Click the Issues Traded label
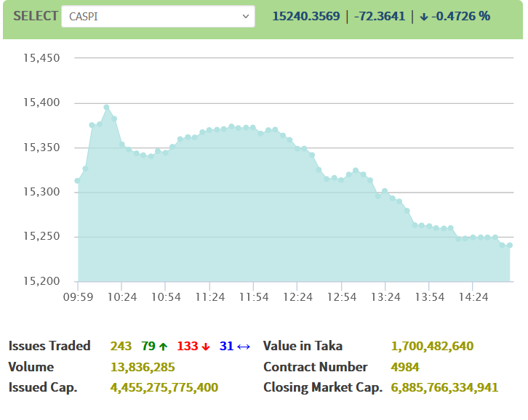Screen dimensions: 528x420 49,346
